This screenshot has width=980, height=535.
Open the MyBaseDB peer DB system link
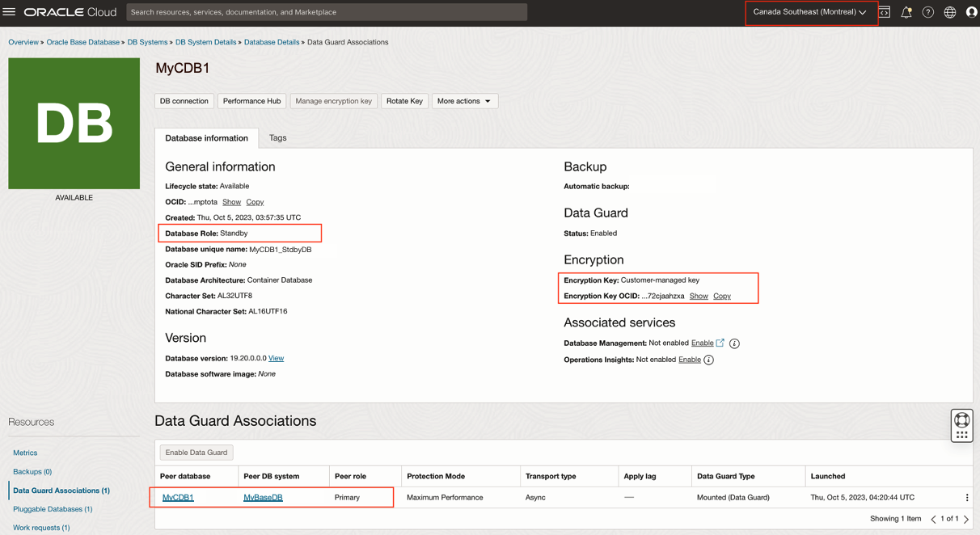tap(263, 498)
